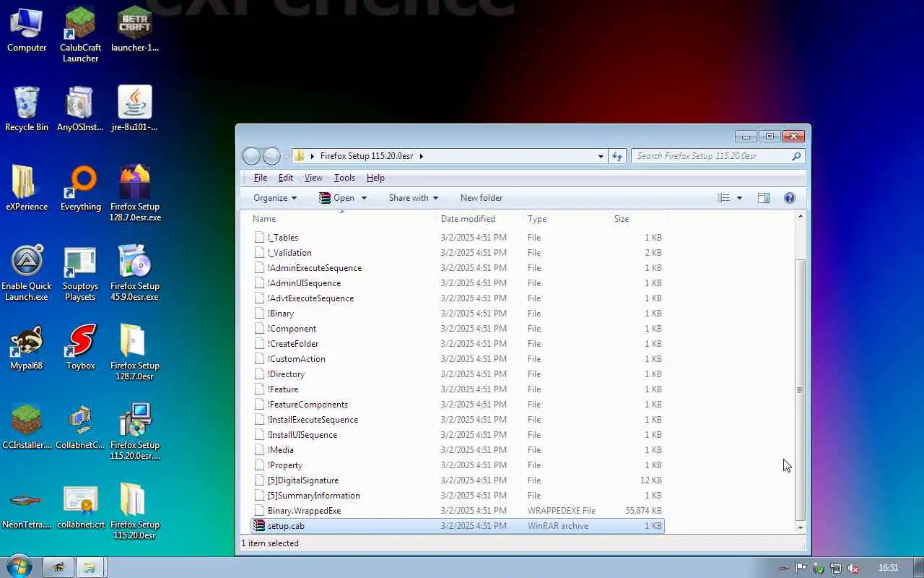
Task: Select the Recycle Bin desktop icon
Action: [27, 109]
